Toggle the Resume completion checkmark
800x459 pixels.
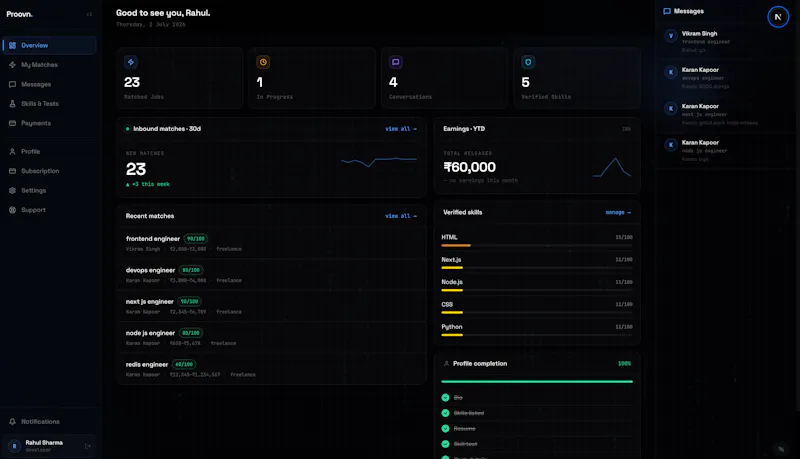(445, 428)
